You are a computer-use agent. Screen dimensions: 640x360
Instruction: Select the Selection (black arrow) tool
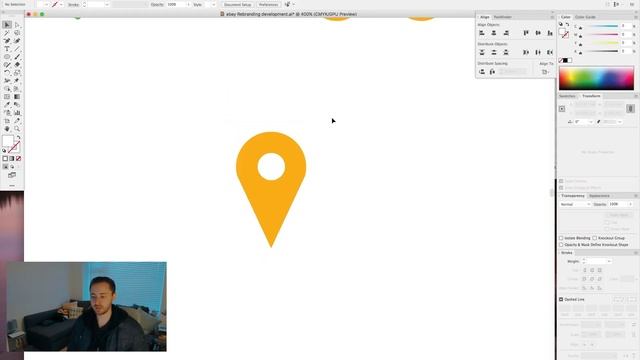pos(7,25)
